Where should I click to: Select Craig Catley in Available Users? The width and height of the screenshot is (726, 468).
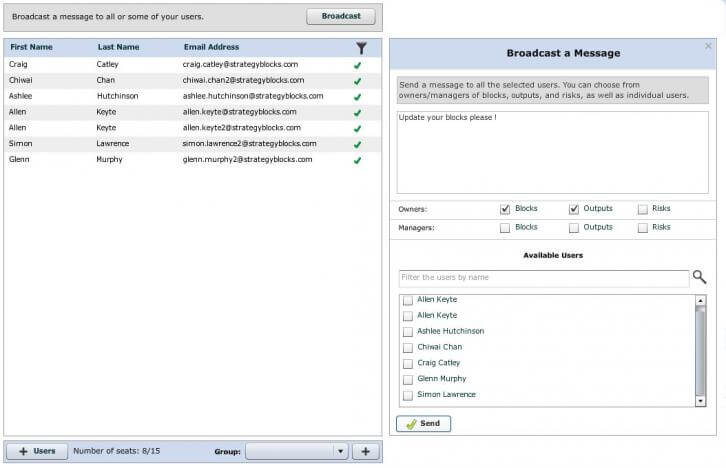pyautogui.click(x=408, y=363)
